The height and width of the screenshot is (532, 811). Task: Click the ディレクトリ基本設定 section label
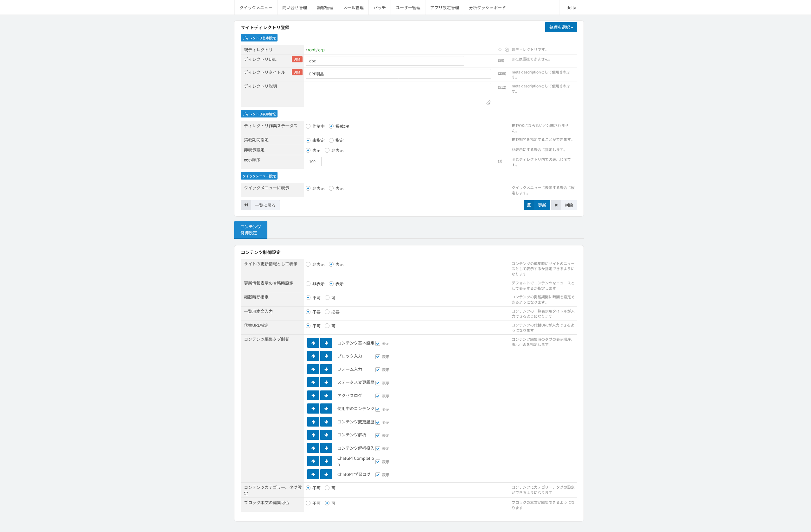pos(259,38)
